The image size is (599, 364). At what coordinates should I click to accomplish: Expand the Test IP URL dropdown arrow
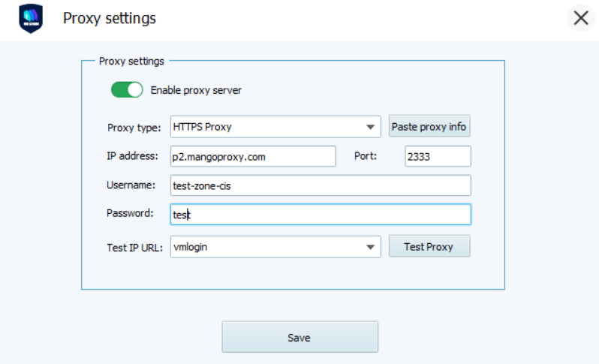click(x=370, y=247)
